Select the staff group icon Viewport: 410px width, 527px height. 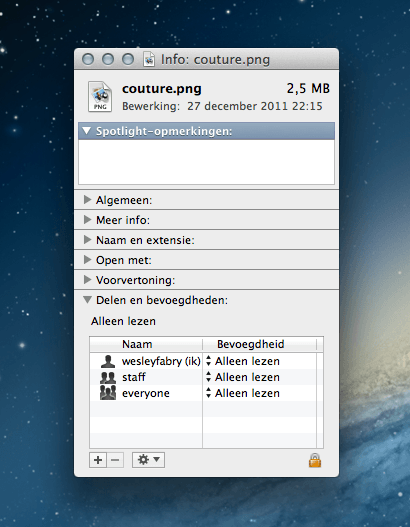(x=108, y=377)
